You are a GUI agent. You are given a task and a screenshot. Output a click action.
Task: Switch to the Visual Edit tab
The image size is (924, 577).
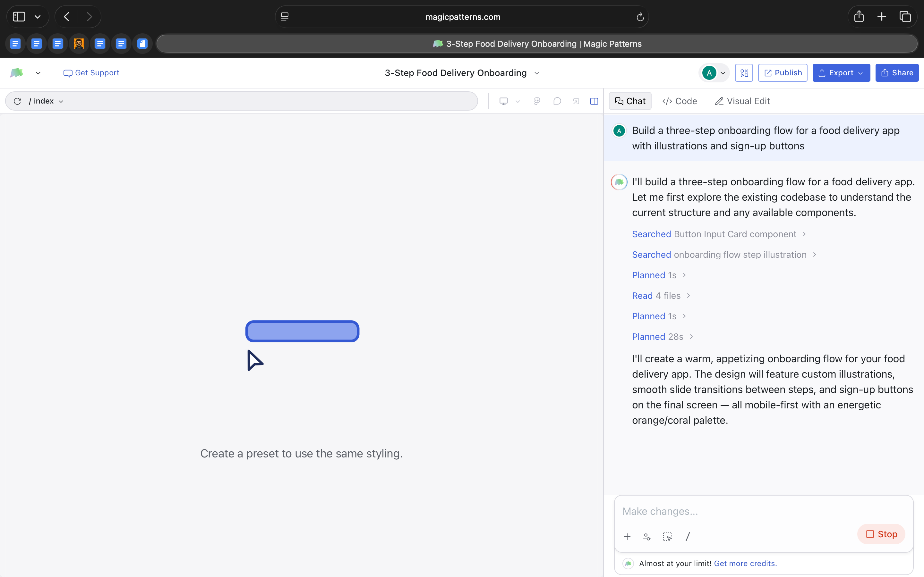tap(742, 101)
